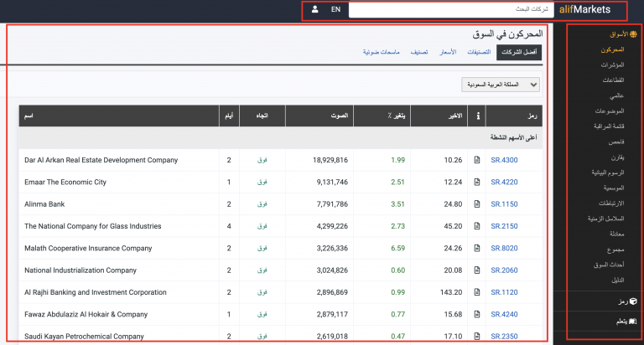Open document icon for SR.1150 row
Viewport: 644px width, 345px height.
point(477,203)
